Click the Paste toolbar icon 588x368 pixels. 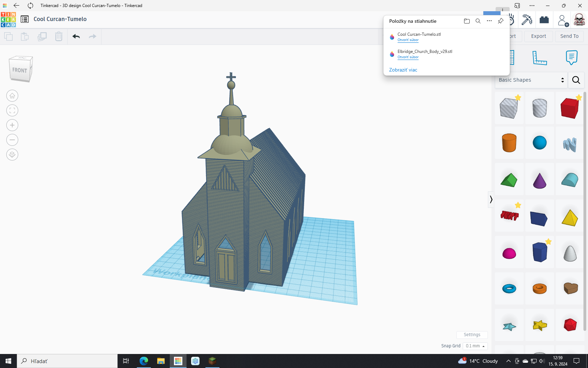[x=25, y=36]
